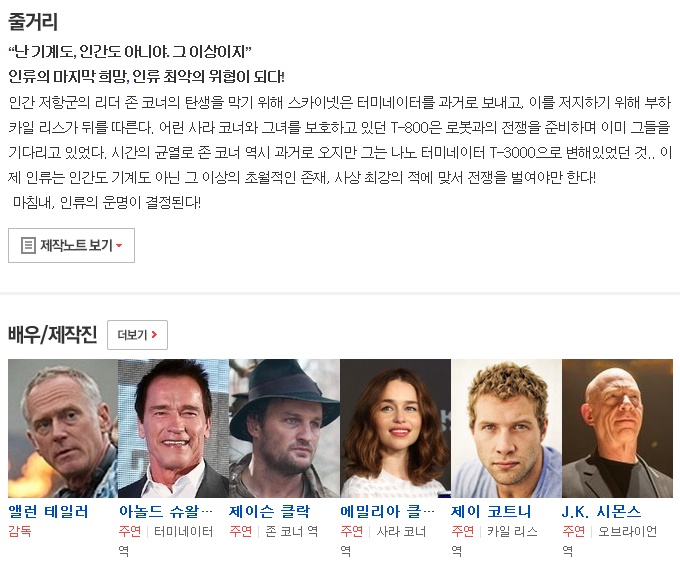Open 제이슨 클락 photo thumbnail
The image size is (680, 566).
click(284, 428)
